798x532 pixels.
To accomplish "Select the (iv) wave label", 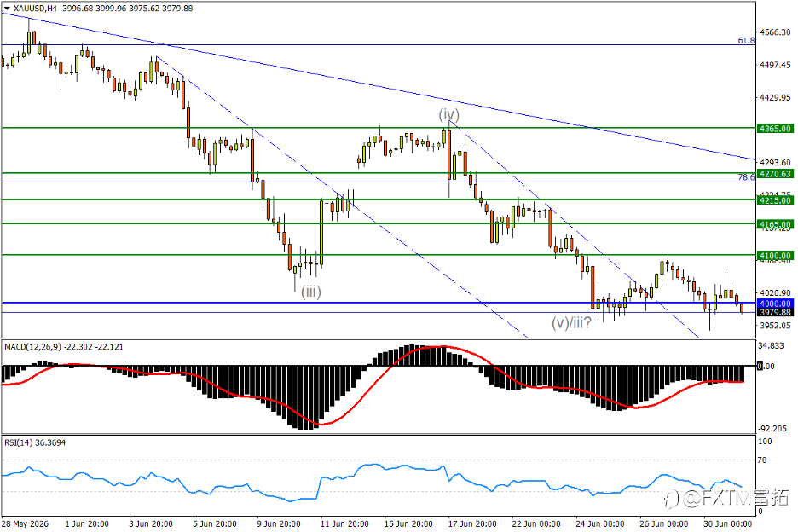I will [x=448, y=114].
